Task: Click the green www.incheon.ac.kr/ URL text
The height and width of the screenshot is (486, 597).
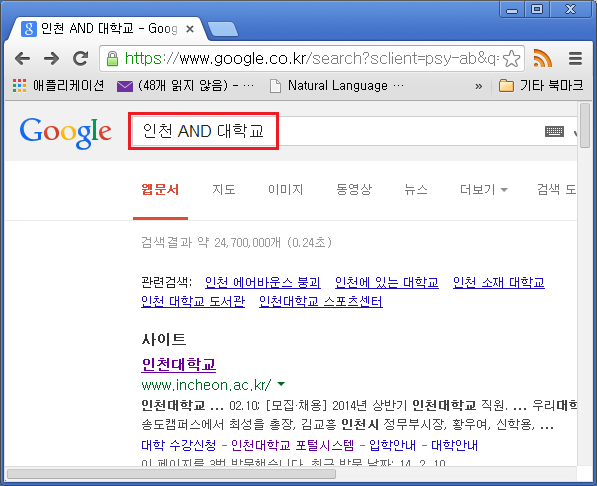Action: click(206, 385)
